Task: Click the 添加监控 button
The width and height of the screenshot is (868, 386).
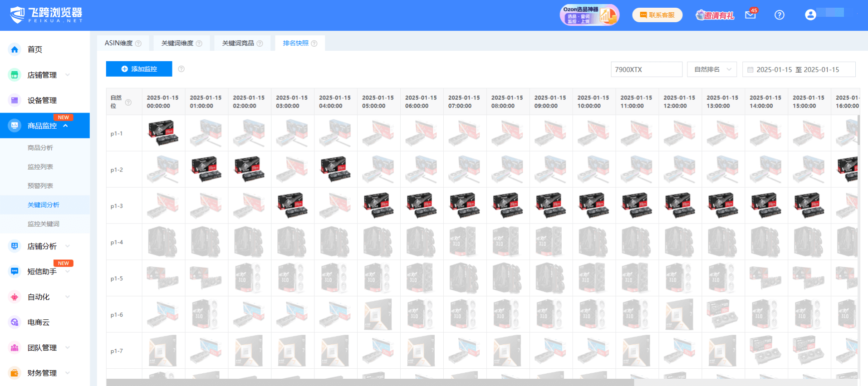Action: (139, 69)
